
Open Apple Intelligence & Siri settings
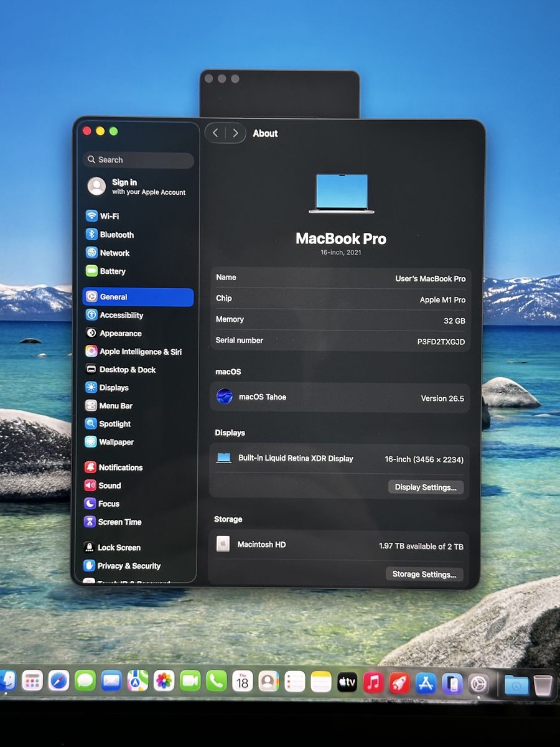click(x=139, y=351)
